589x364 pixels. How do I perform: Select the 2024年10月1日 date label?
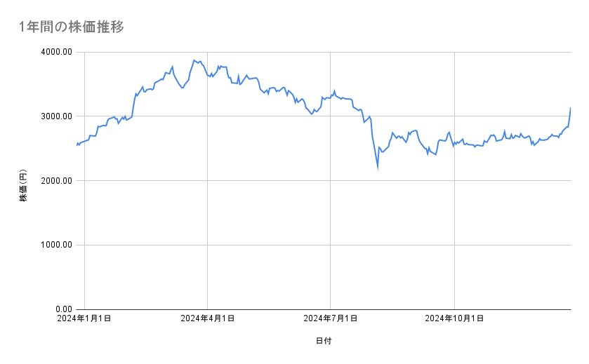[454, 318]
